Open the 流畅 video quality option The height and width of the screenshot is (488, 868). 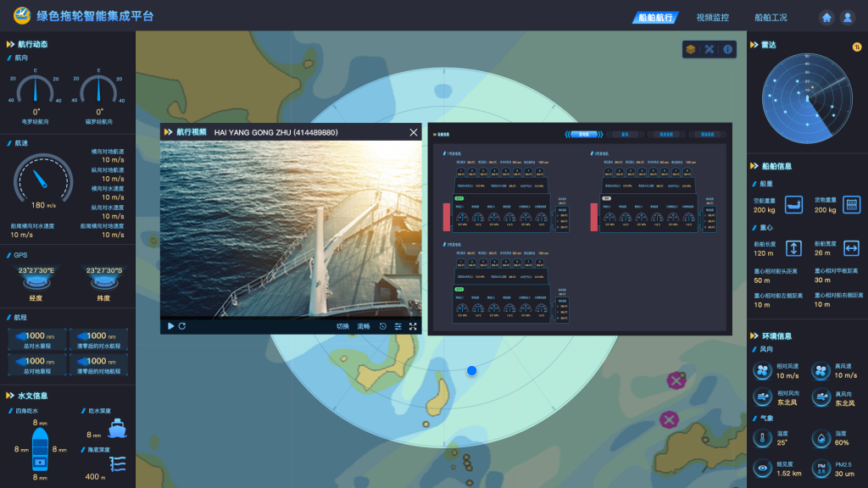click(363, 326)
